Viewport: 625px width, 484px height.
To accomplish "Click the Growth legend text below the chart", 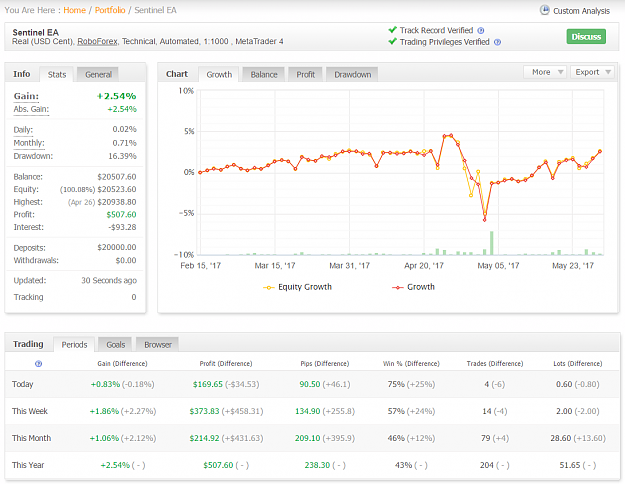I will click(x=421, y=287).
